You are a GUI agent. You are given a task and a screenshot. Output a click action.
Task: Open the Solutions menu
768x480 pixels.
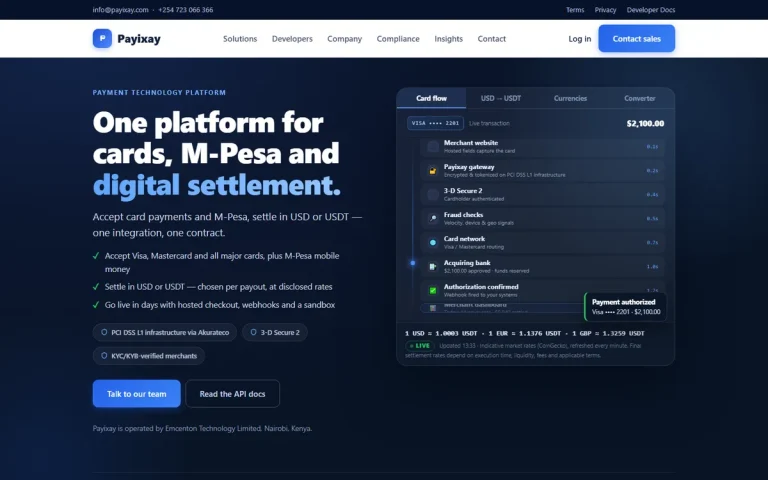(x=240, y=39)
